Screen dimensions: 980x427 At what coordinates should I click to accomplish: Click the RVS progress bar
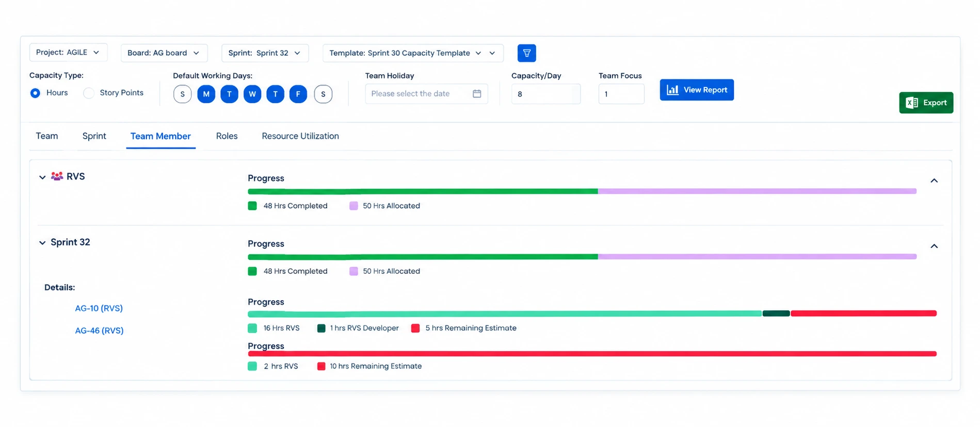(582, 191)
